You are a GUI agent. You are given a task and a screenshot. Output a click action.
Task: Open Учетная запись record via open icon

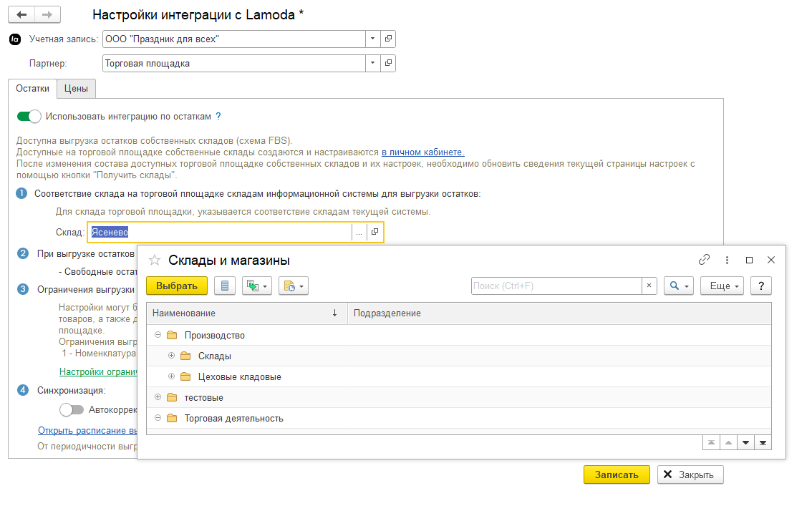click(x=388, y=39)
